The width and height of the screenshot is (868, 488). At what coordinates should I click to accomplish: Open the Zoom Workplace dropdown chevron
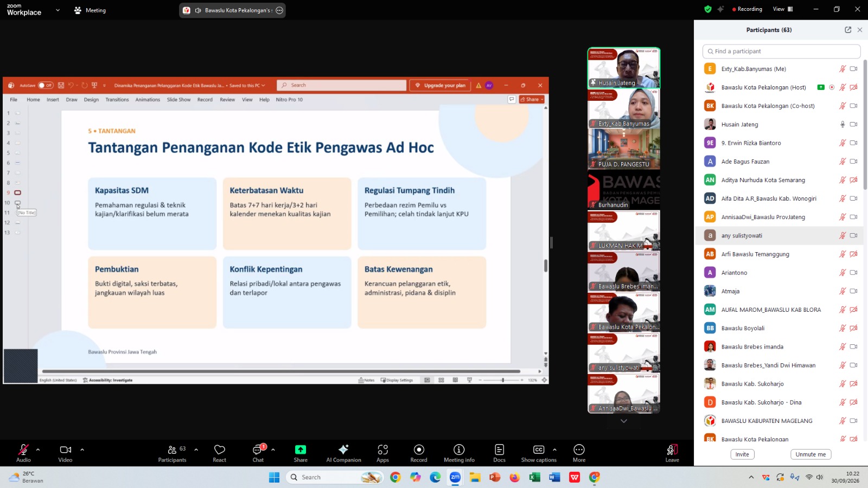(x=58, y=10)
